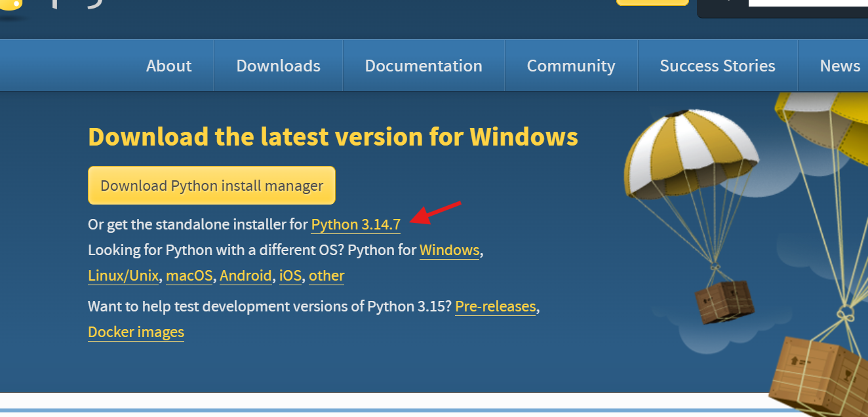The image size is (868, 417).
Task: Click Download Python install manager button
Action: click(x=212, y=186)
